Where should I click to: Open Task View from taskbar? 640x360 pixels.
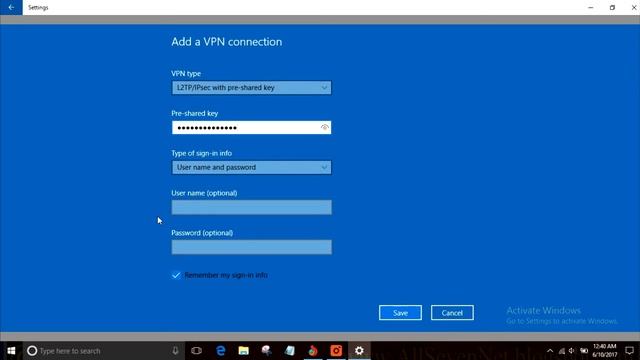click(x=196, y=351)
